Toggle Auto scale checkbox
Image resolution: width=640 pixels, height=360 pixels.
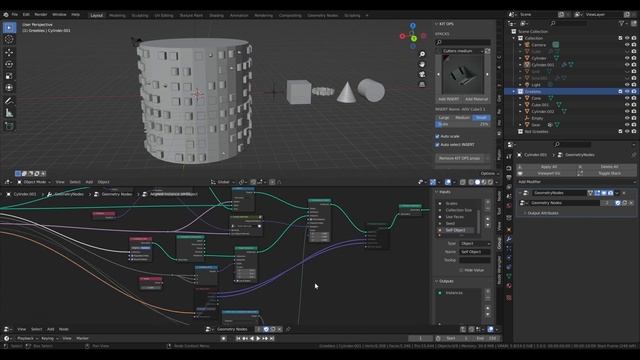coord(438,136)
